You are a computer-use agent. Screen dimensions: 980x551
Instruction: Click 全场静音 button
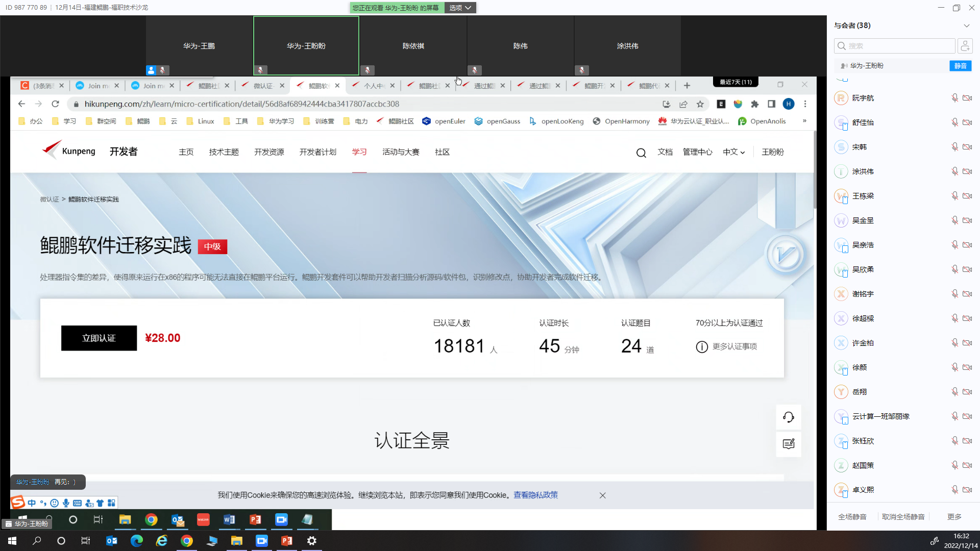click(x=852, y=517)
